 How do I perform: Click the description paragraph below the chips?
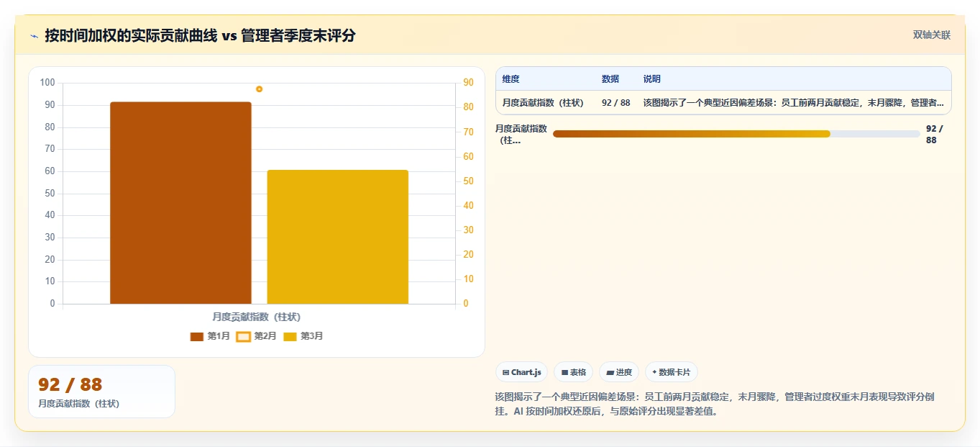pos(715,405)
